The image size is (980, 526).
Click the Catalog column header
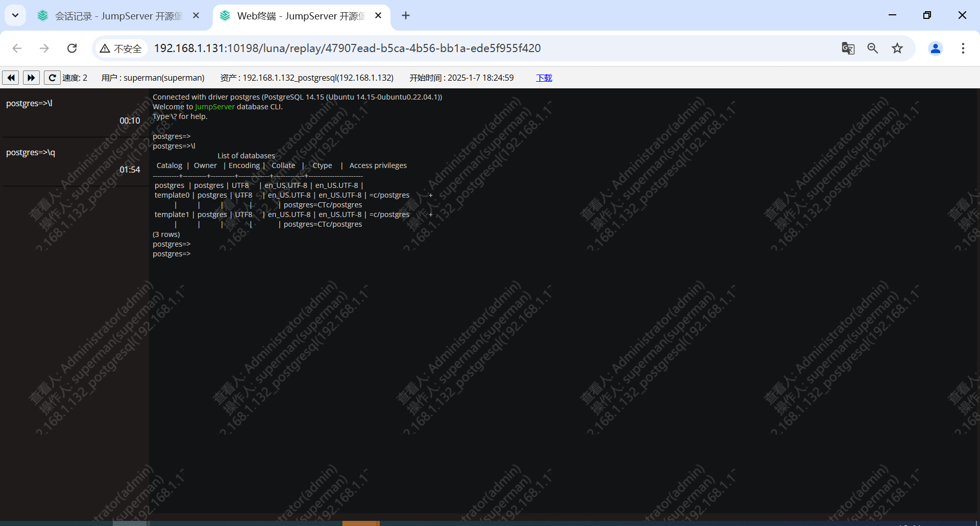coord(169,165)
